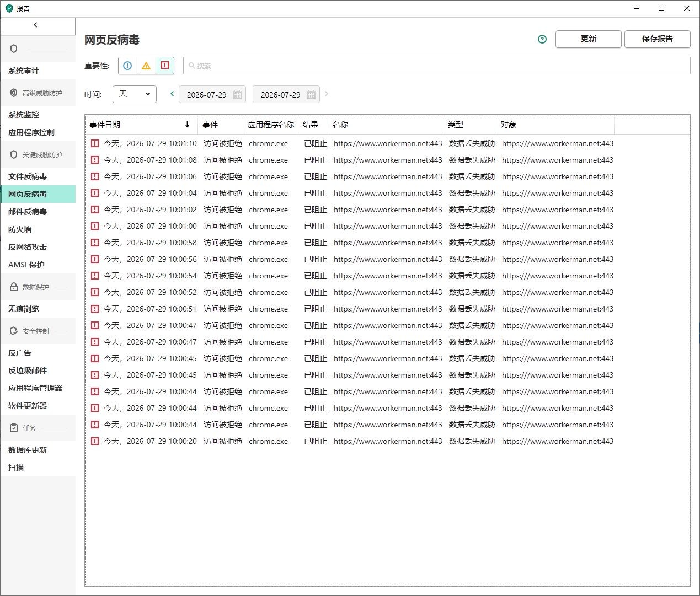Viewport: 700px width, 596px height.
Task: Click critical icon on the 10:00:56 row
Action: click(95, 259)
